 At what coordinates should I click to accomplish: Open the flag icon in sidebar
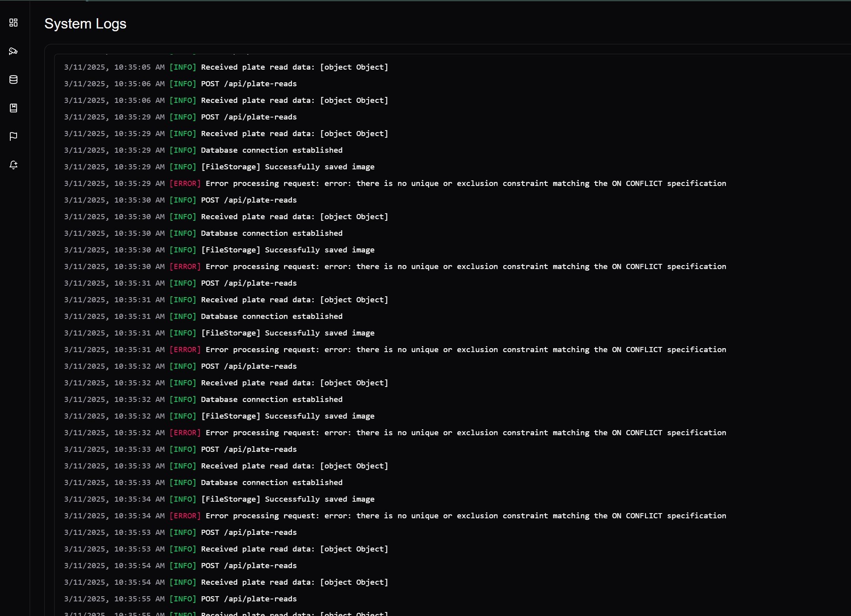tap(13, 136)
